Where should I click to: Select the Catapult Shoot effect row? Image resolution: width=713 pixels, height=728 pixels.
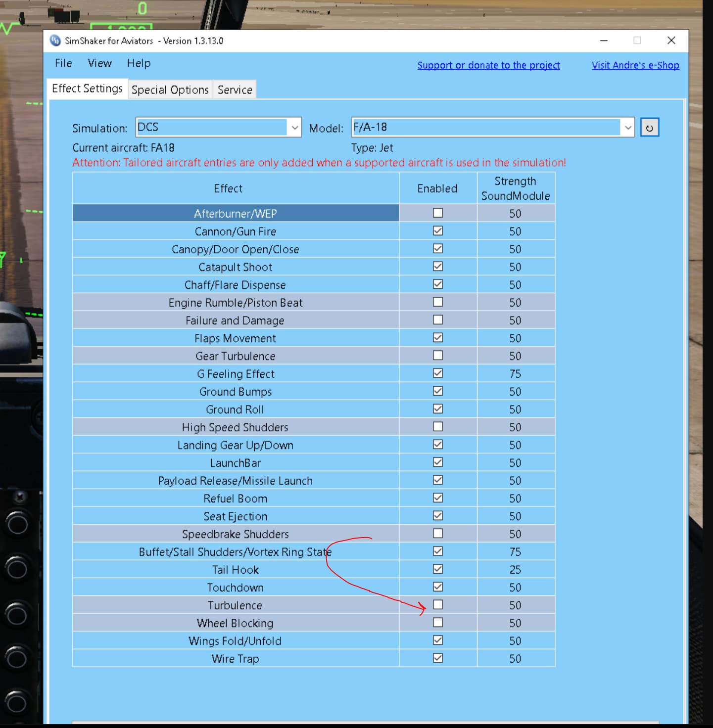(x=235, y=267)
